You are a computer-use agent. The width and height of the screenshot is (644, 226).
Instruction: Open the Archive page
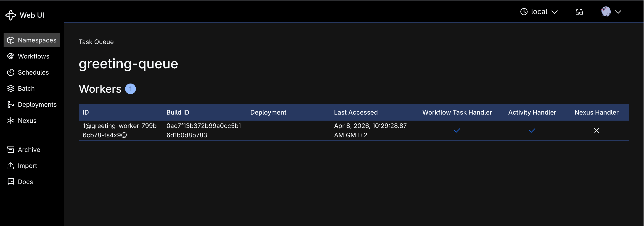click(11, 149)
